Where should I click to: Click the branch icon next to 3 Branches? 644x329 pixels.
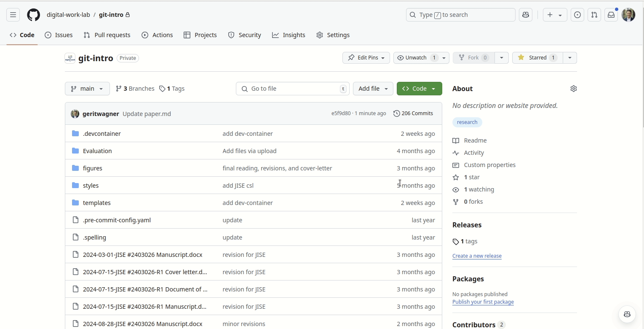tap(119, 89)
